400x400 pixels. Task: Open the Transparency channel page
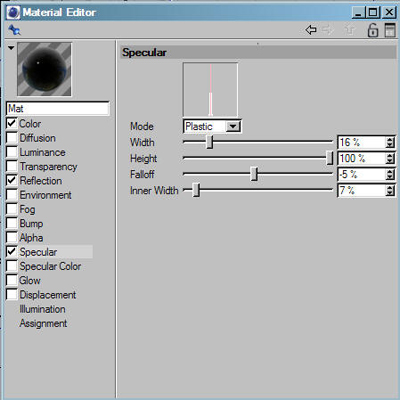(48, 167)
